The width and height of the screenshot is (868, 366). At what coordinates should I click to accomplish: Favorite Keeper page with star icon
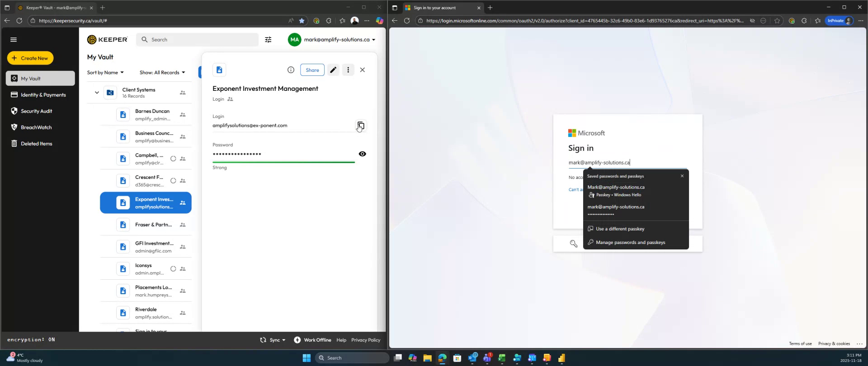(x=302, y=20)
